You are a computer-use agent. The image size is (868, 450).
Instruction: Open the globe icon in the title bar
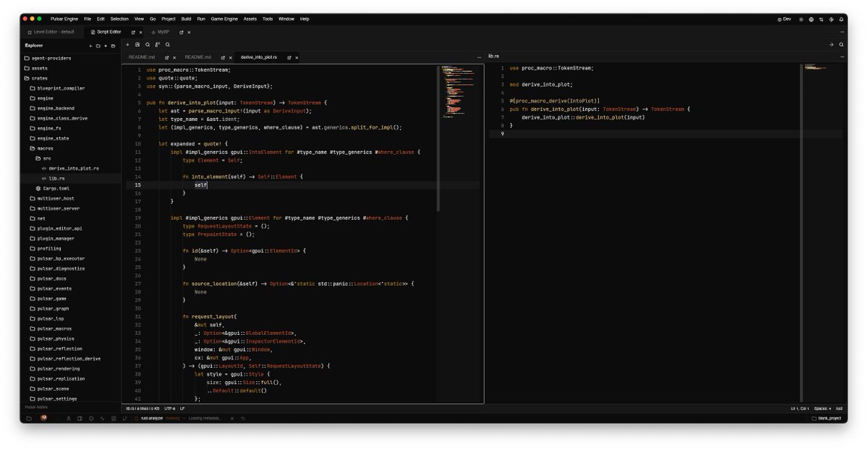(811, 19)
